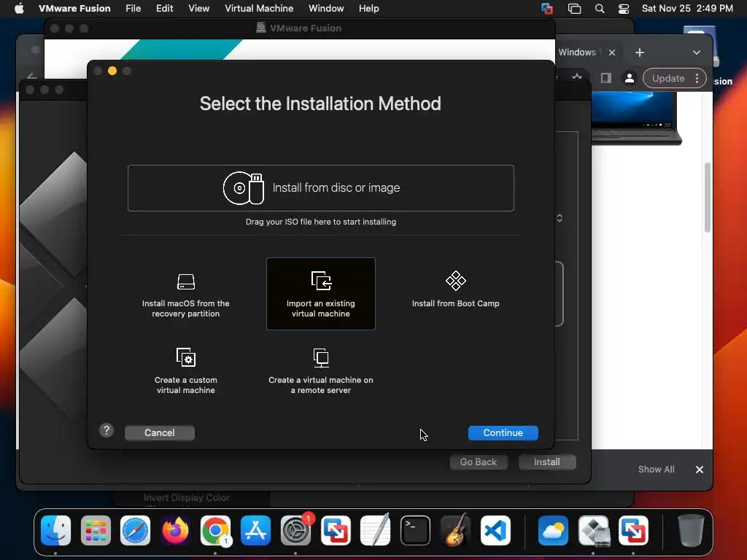747x560 pixels.
Task: Click the yellow minimize dot of the dialog
Action: pos(112,71)
